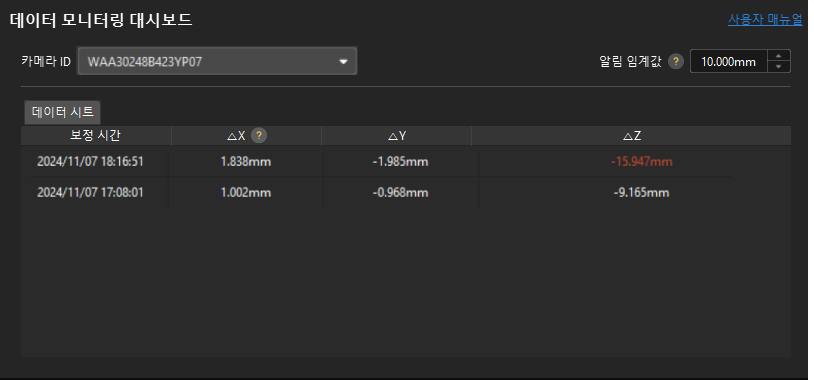Viewport: 814px width, 380px height.
Task: Decrease alarm threshold with down arrow
Action: (778, 67)
